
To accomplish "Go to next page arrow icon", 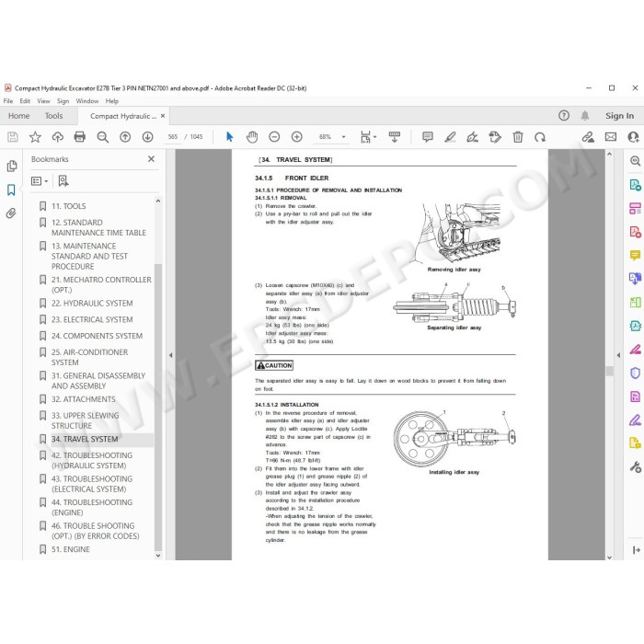I will tap(147, 137).
